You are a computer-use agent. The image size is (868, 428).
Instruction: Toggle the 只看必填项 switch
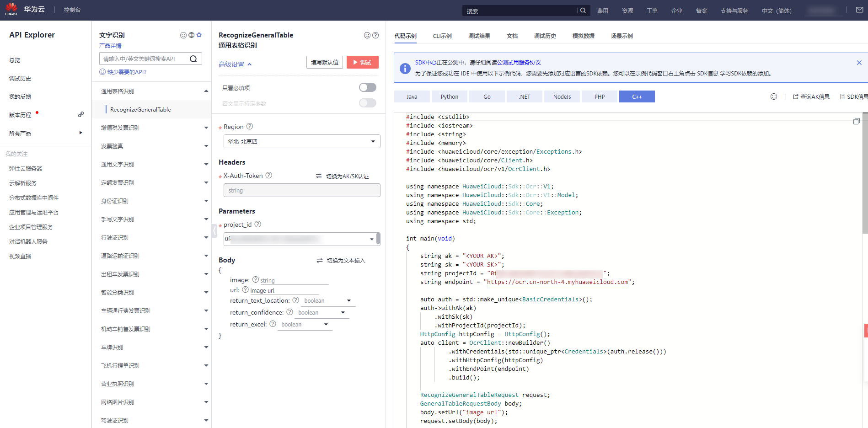point(368,87)
